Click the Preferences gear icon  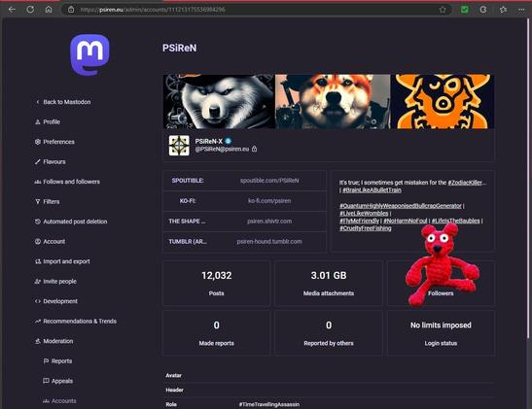click(38, 142)
